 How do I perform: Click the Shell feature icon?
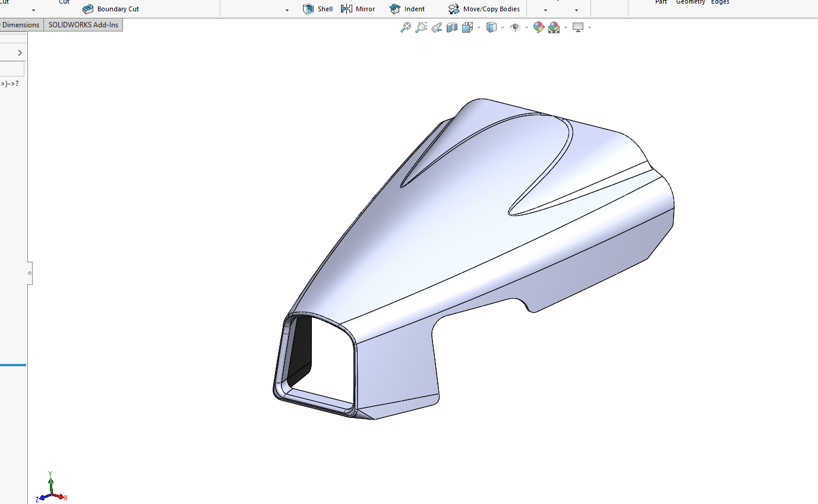[x=308, y=9]
